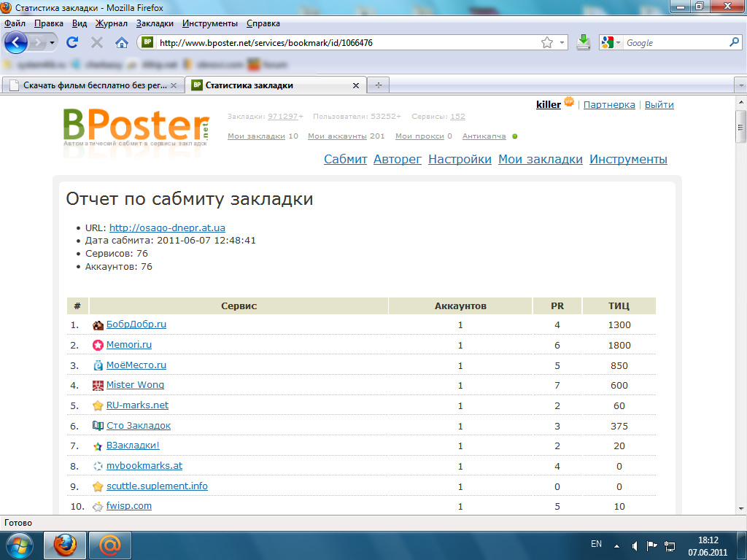Open the Home page icon
The height and width of the screenshot is (560, 747).
tap(122, 43)
